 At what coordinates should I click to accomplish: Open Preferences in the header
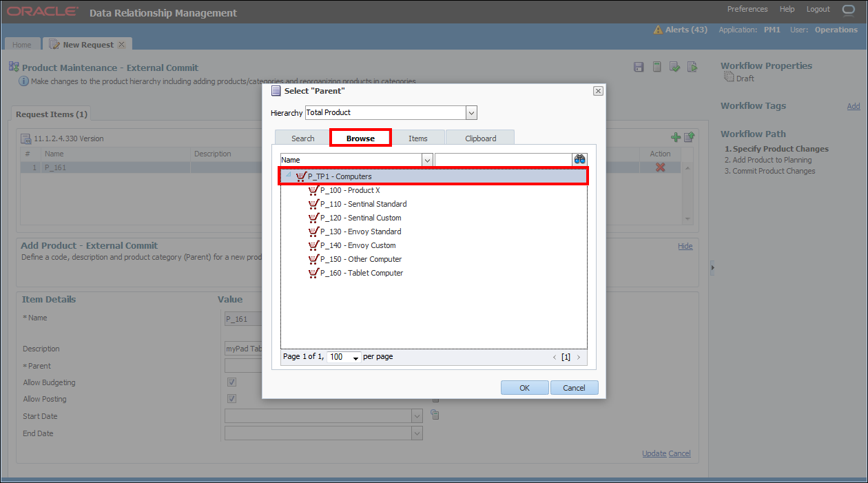click(x=747, y=9)
